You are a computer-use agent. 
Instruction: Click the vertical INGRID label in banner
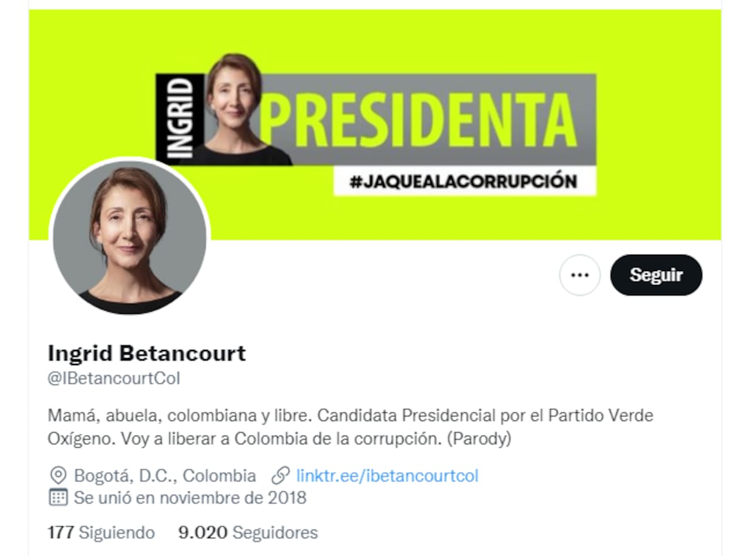180,117
